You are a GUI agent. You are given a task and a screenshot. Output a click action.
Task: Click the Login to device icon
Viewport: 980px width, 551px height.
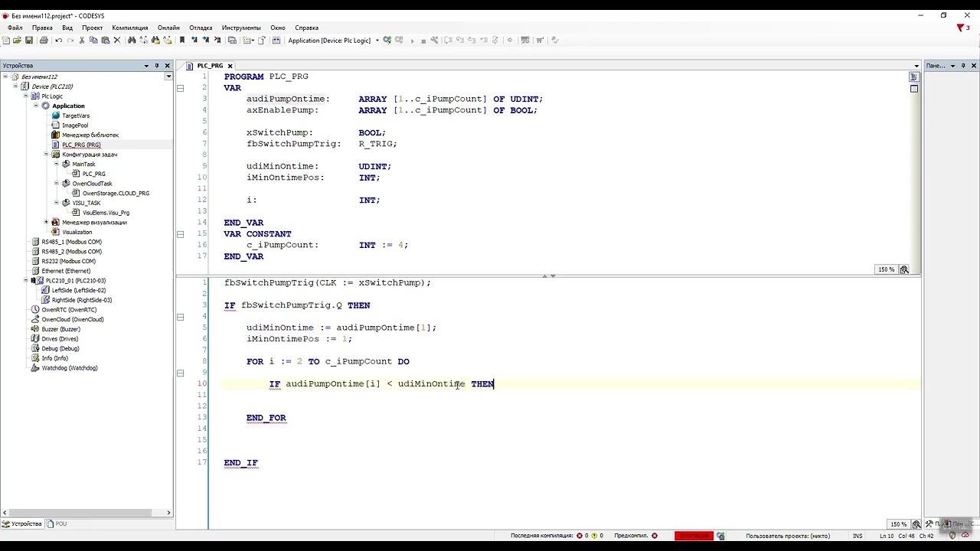point(387,41)
